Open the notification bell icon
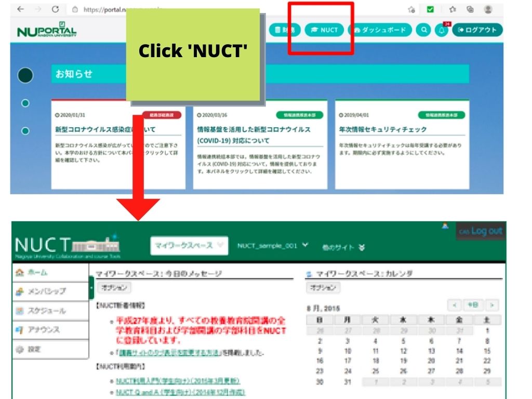The width and height of the screenshot is (532, 399). (442, 30)
